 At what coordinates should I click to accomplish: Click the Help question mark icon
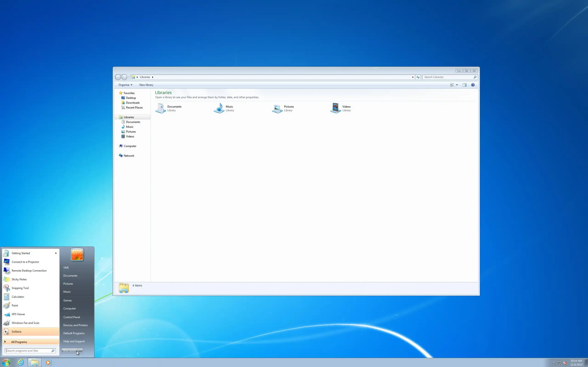coord(473,85)
